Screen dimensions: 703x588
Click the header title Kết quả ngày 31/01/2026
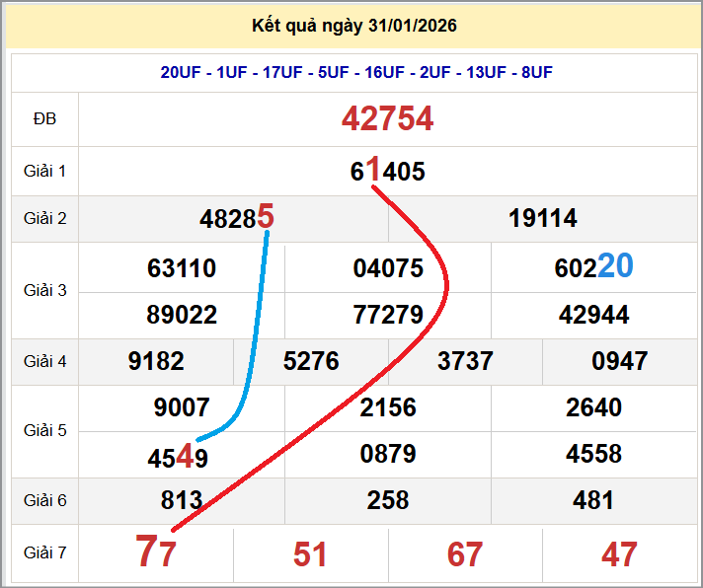[354, 26]
